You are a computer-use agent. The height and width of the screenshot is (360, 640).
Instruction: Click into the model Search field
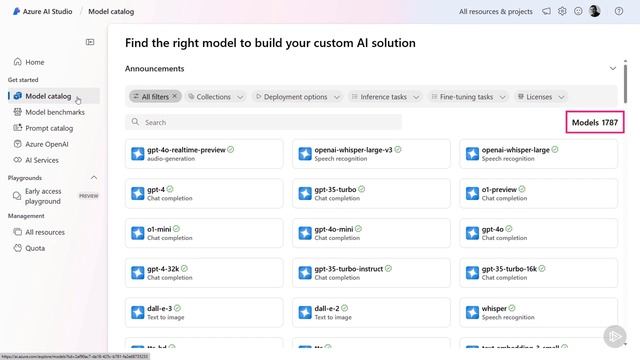coord(263,122)
